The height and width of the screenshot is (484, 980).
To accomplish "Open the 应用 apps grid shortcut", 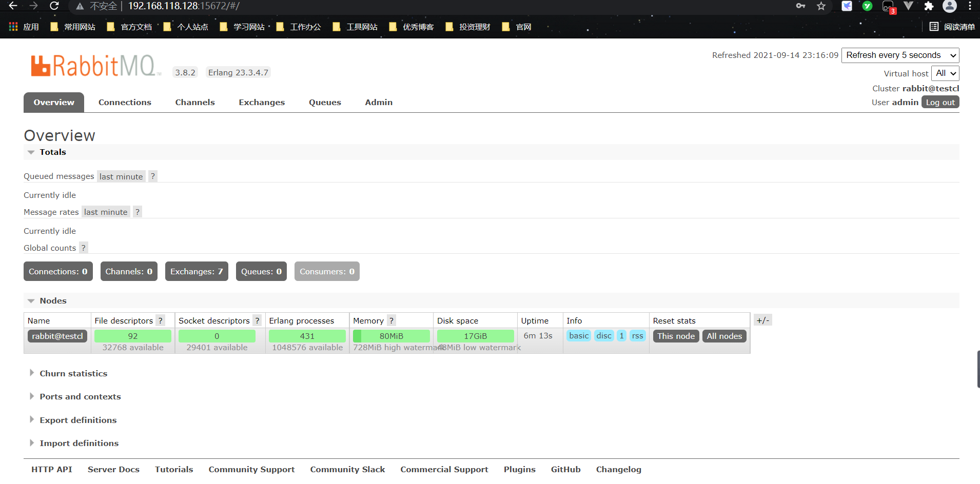I will click(24, 27).
